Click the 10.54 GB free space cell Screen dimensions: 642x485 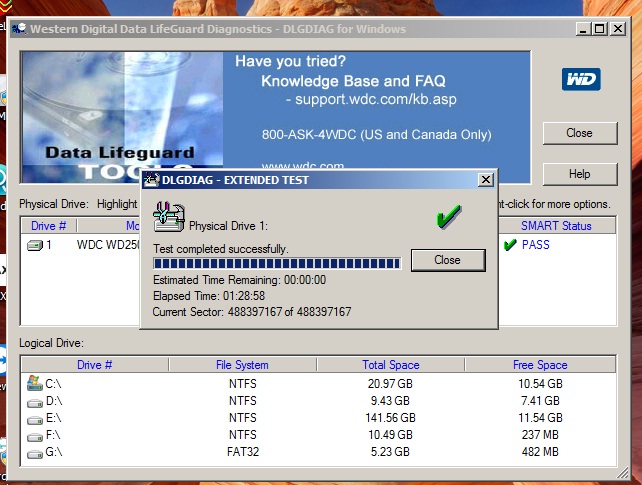540,384
